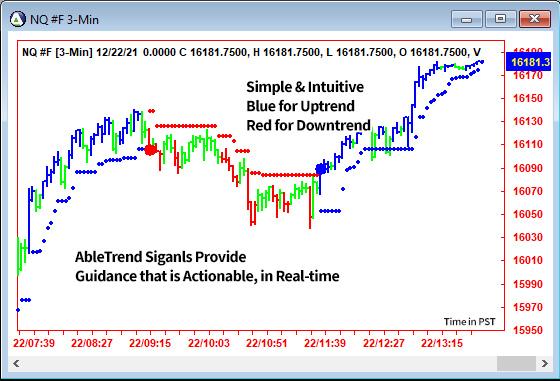560x381 pixels.
Task: Click the large blue buy signal dot
Action: [x=321, y=169]
